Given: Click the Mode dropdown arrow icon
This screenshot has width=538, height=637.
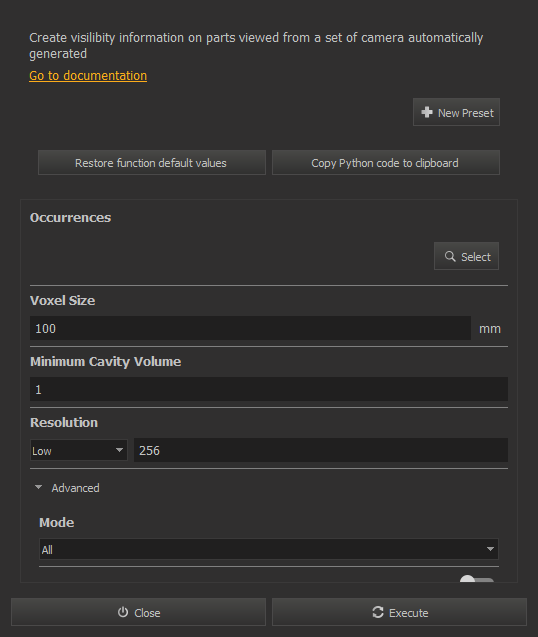Looking at the screenshot, I should [x=490, y=549].
